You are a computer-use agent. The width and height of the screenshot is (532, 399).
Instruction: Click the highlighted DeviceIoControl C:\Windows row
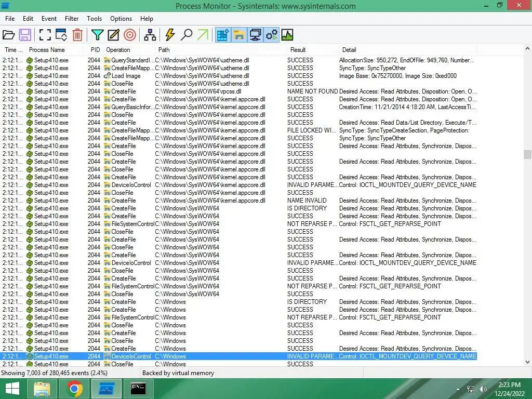[238, 356]
